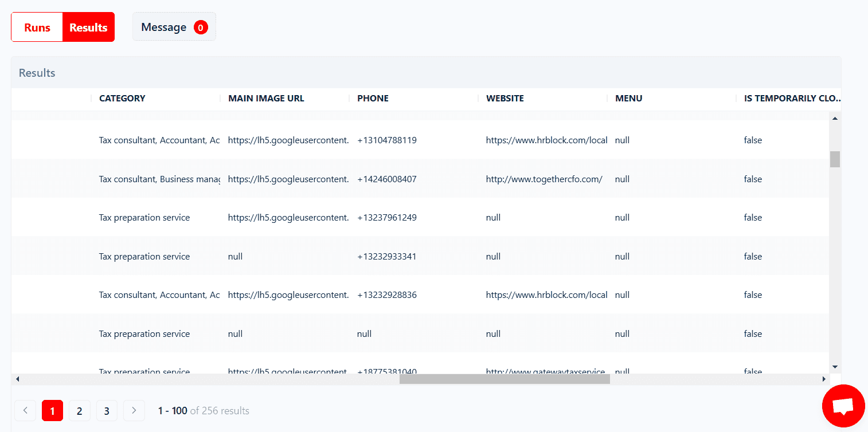Go to previous results page arrow
Image resolution: width=868 pixels, height=432 pixels.
click(25, 410)
